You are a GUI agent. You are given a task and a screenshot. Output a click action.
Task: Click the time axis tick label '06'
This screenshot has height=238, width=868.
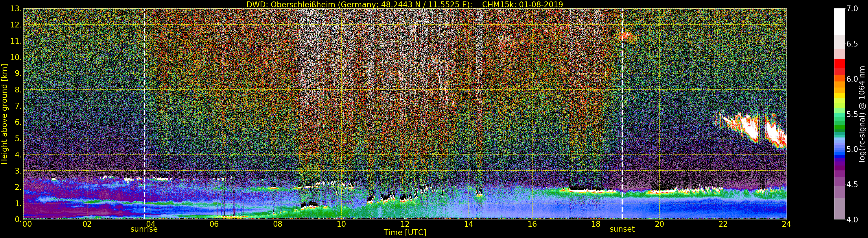214,224
